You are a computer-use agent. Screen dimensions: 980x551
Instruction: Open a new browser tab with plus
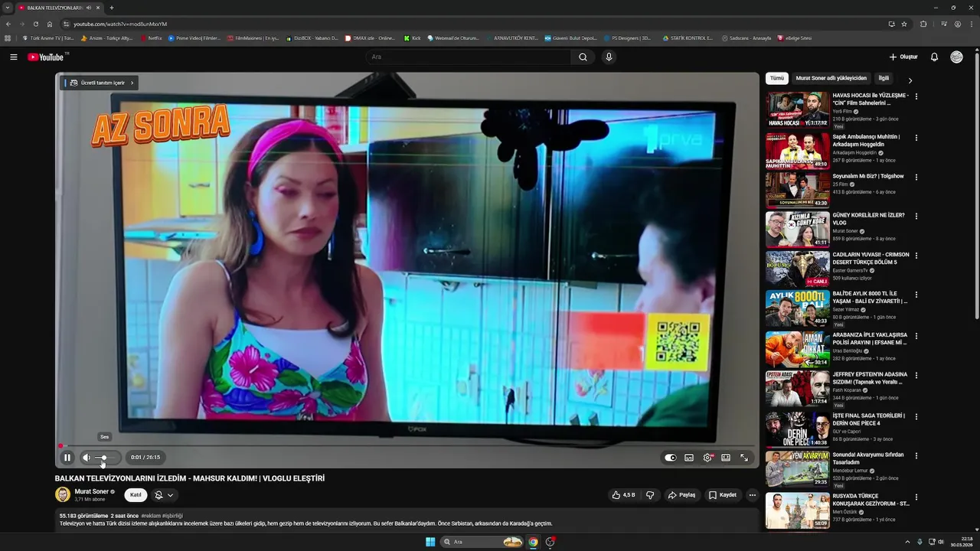pos(112,8)
